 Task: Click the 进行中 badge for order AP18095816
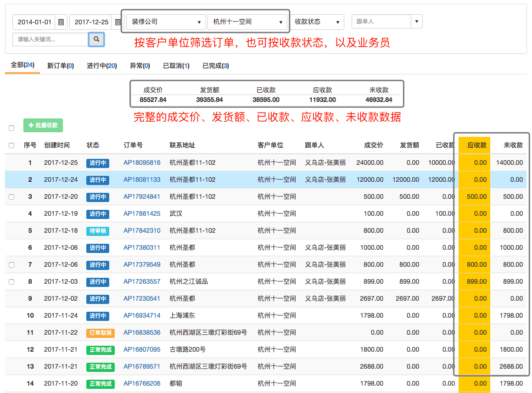98,163
